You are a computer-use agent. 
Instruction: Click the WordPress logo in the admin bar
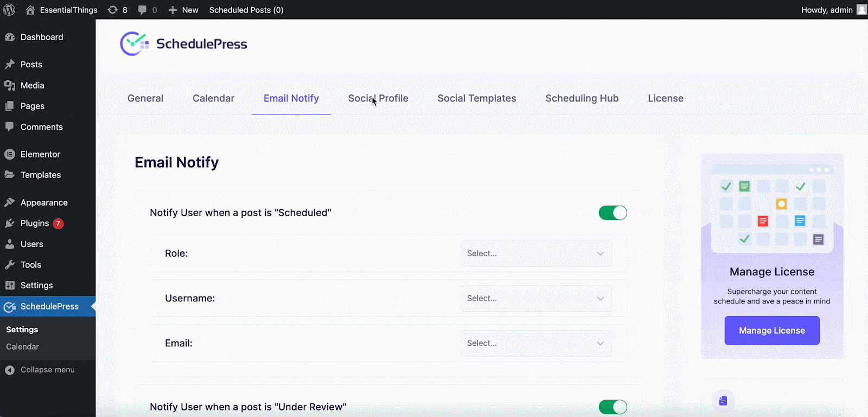click(x=9, y=10)
